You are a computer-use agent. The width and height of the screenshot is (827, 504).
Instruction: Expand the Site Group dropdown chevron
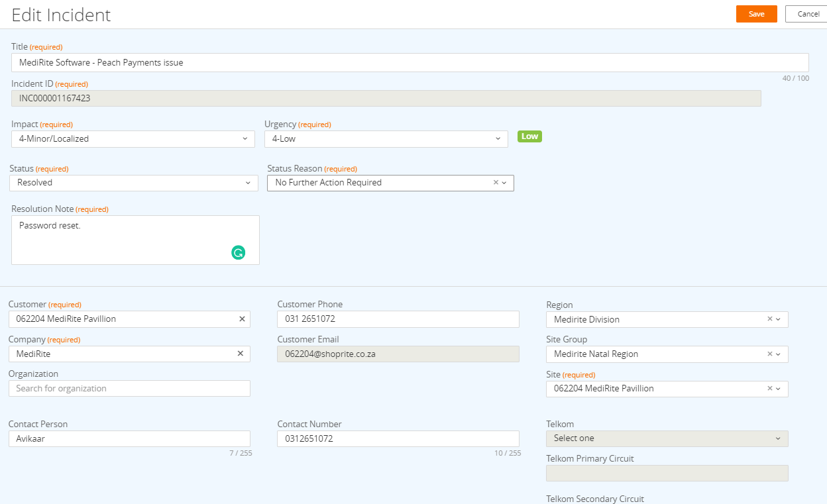coord(778,354)
